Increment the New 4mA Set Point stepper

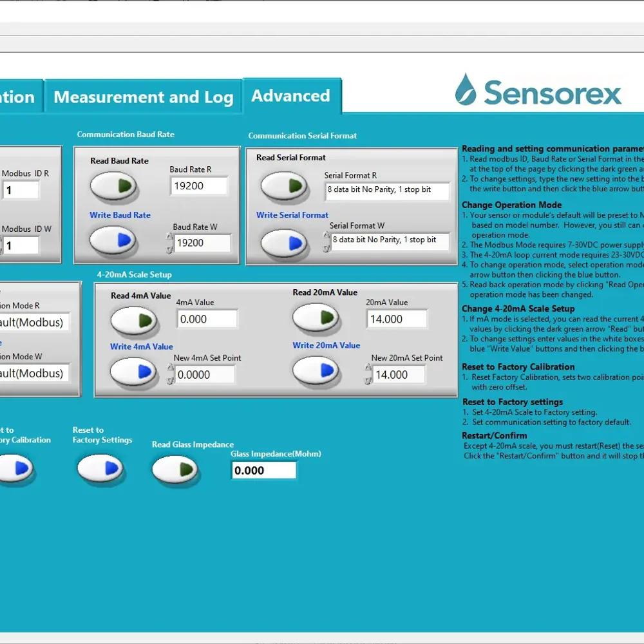[170, 370]
